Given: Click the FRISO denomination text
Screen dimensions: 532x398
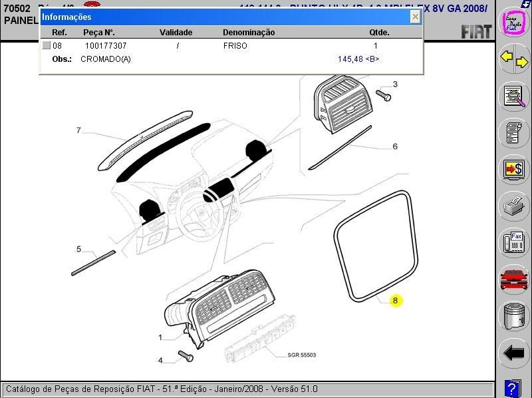Looking at the screenshot, I should [x=235, y=45].
